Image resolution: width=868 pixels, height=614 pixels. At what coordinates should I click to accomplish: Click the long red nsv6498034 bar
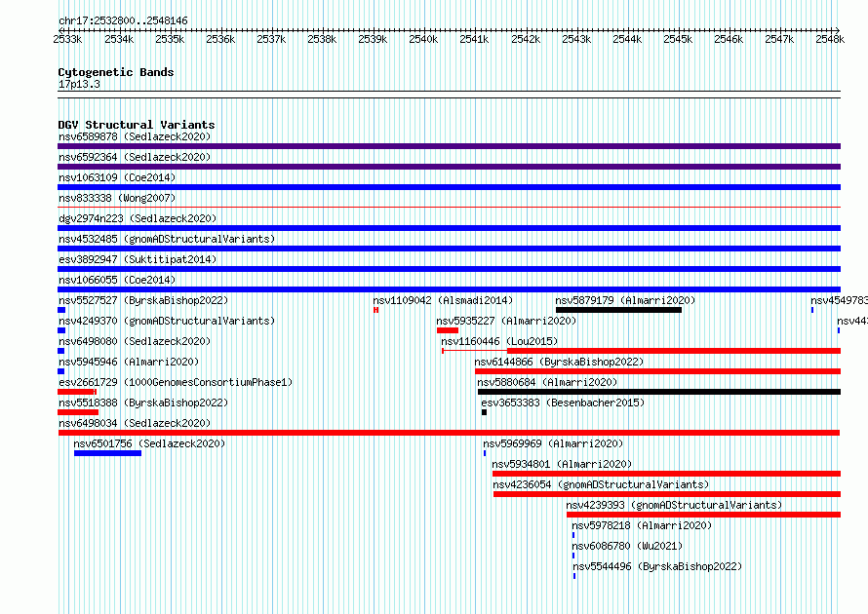tap(449, 433)
